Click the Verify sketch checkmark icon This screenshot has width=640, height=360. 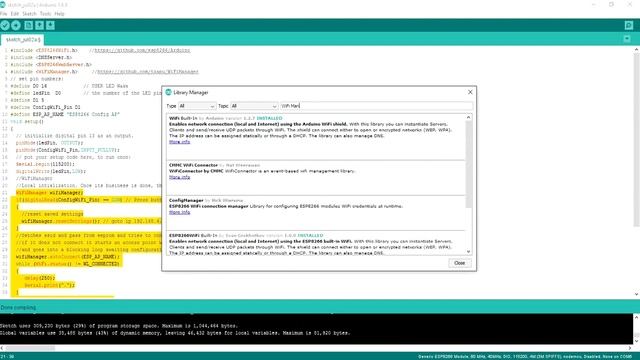5,25
